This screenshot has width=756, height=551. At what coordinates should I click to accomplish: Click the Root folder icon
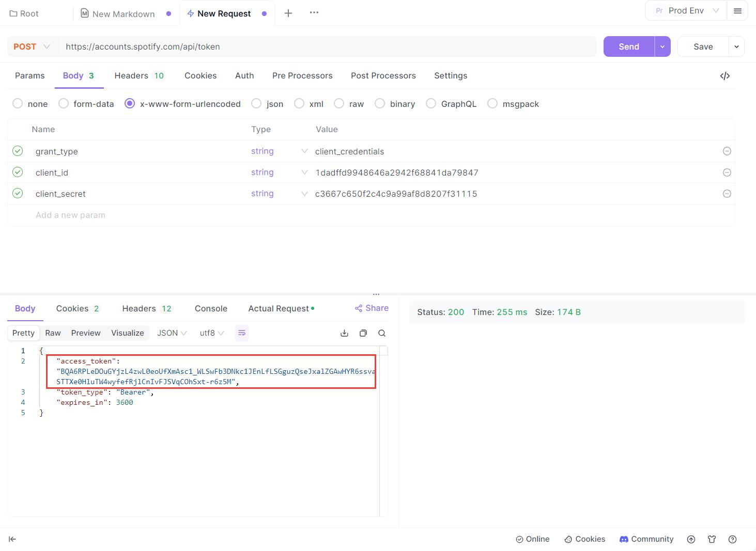tap(13, 14)
